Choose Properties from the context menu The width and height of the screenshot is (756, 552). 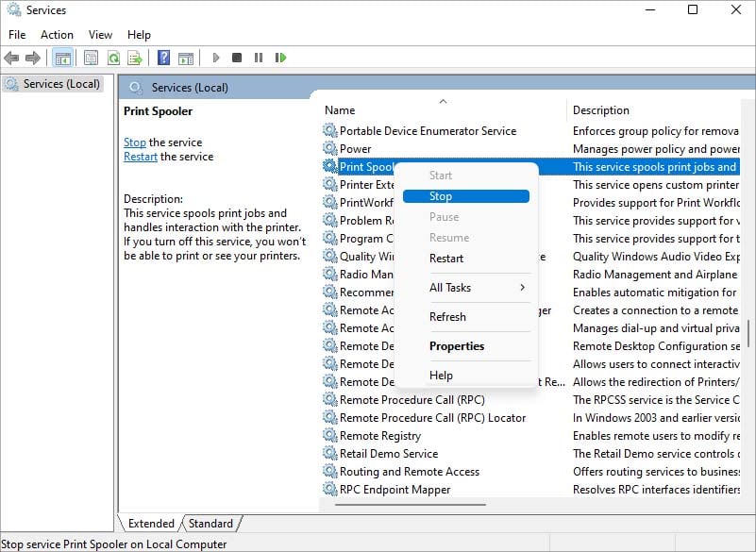click(x=457, y=346)
